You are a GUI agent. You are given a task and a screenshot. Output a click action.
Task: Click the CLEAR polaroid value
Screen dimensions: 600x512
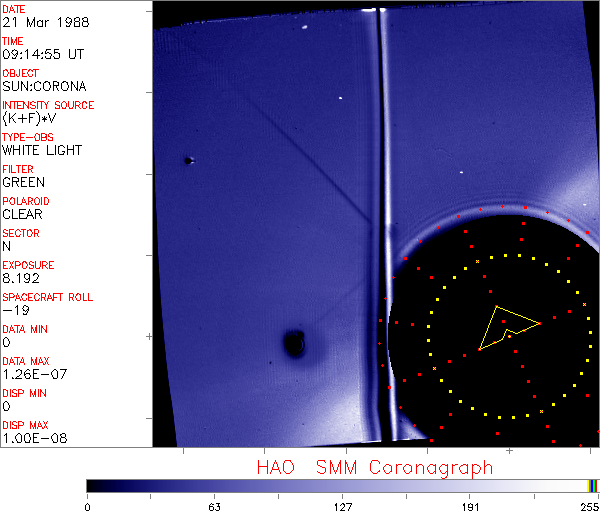click(22, 214)
